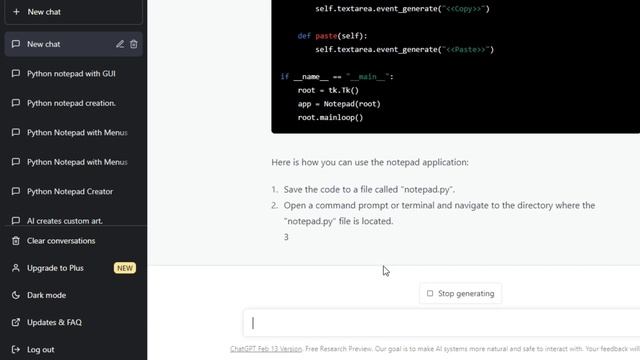Viewport: 640px width, 360px height.
Task: Rename chat using the pencil edit icon
Action: click(x=120, y=44)
